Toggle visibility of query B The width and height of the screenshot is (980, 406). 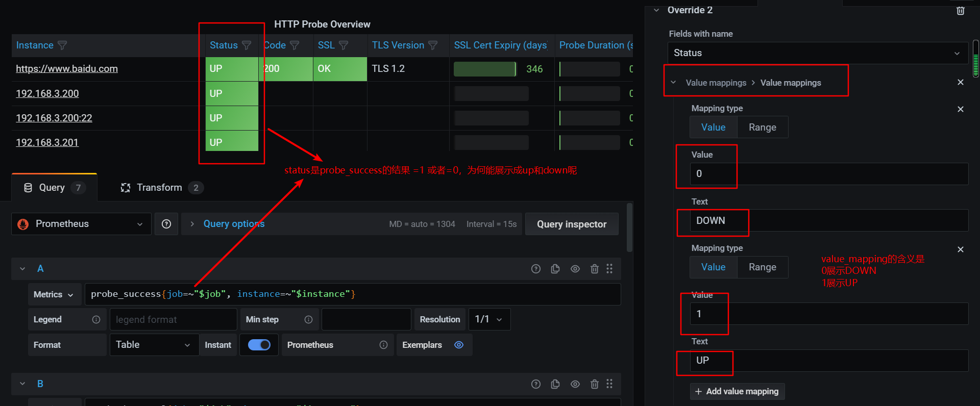coord(575,384)
